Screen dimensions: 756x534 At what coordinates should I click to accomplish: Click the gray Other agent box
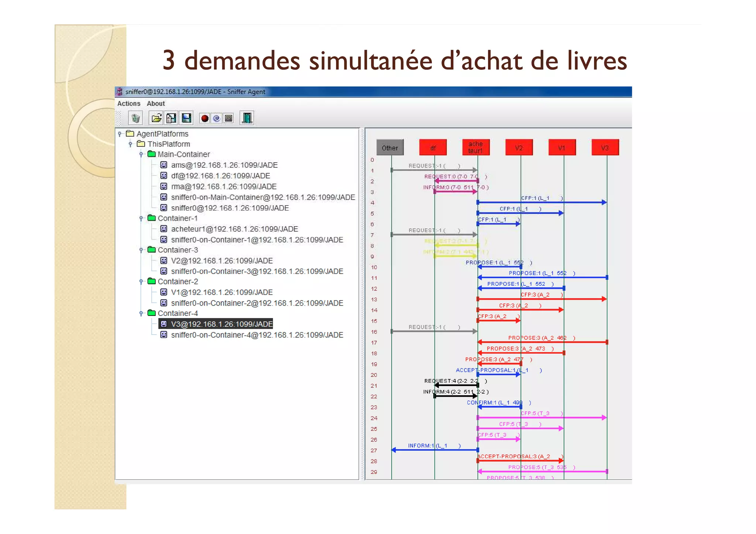point(390,148)
